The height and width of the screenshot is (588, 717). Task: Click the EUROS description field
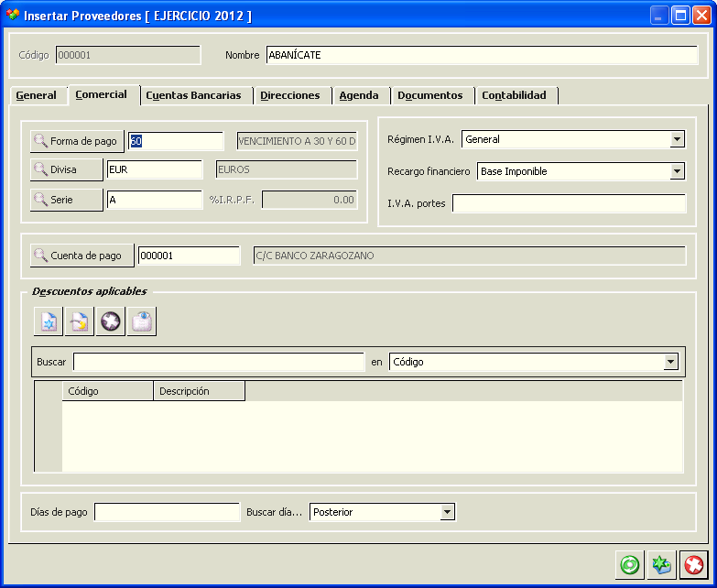pyautogui.click(x=287, y=169)
